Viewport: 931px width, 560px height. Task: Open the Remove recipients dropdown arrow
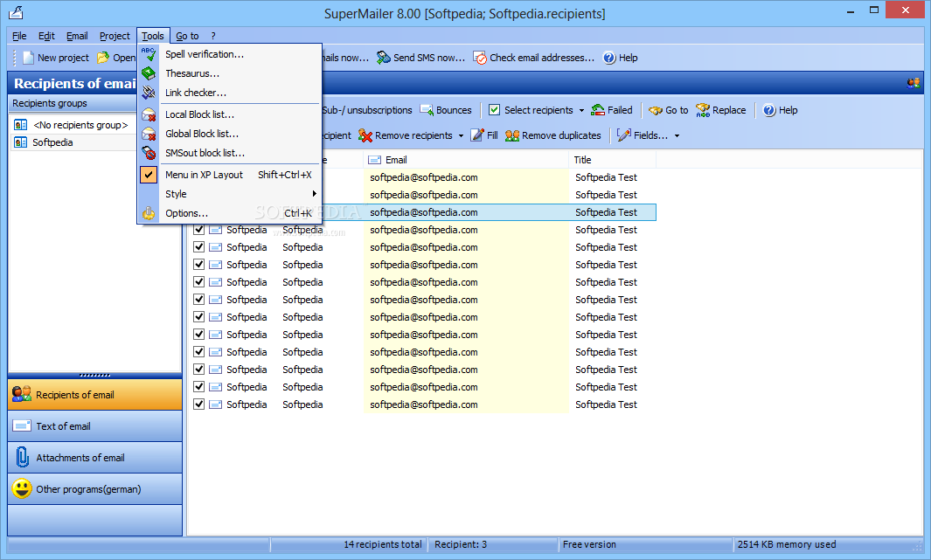click(461, 135)
